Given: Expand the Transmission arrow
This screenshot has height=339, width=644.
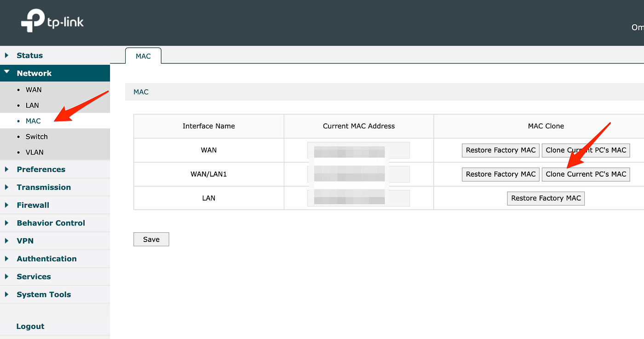Looking at the screenshot, I should pos(6,187).
